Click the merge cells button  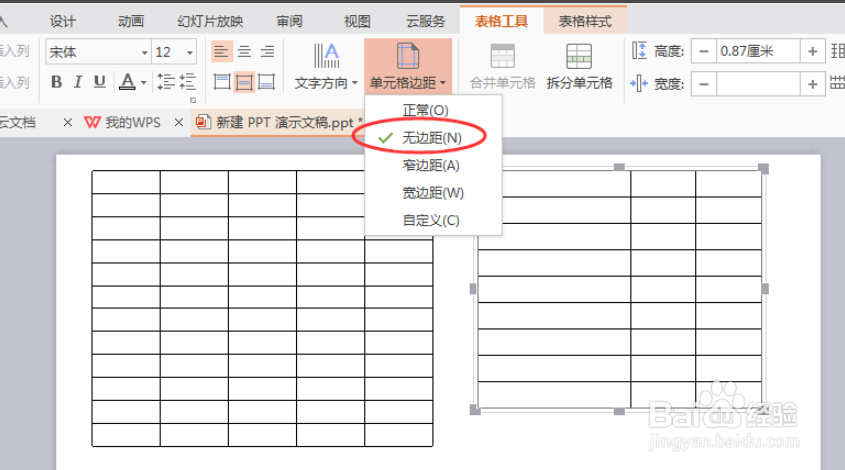pos(502,66)
